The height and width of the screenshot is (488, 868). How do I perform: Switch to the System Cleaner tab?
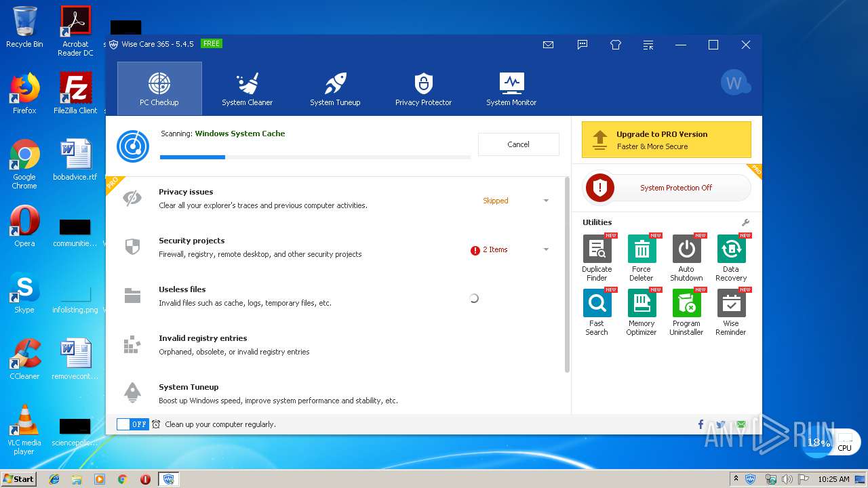click(x=248, y=88)
